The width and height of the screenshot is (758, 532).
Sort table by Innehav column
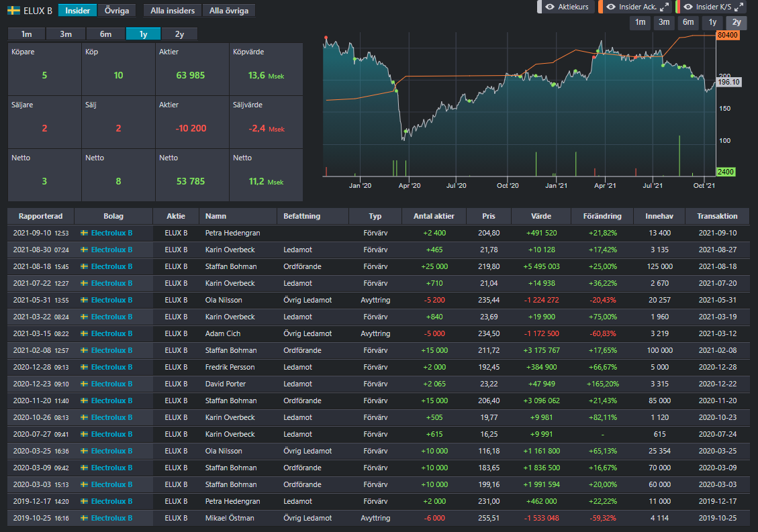tap(659, 216)
